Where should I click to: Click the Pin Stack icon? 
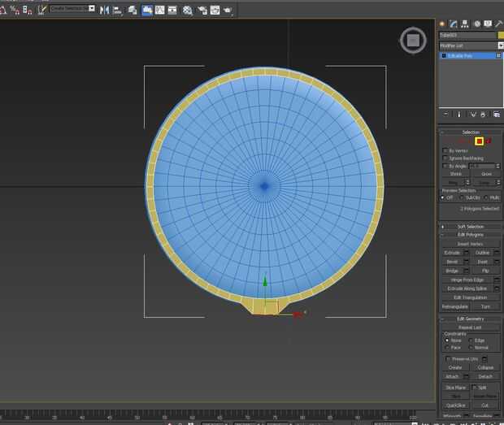point(445,115)
